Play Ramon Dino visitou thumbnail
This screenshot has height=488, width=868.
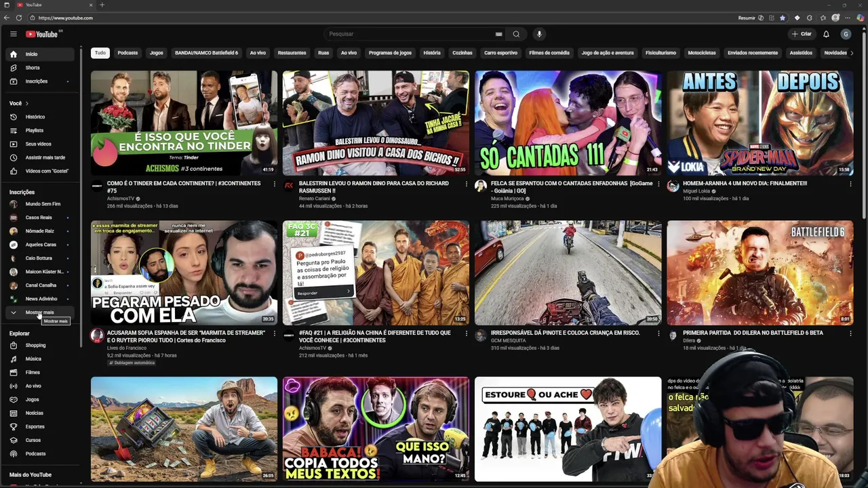pos(376,123)
